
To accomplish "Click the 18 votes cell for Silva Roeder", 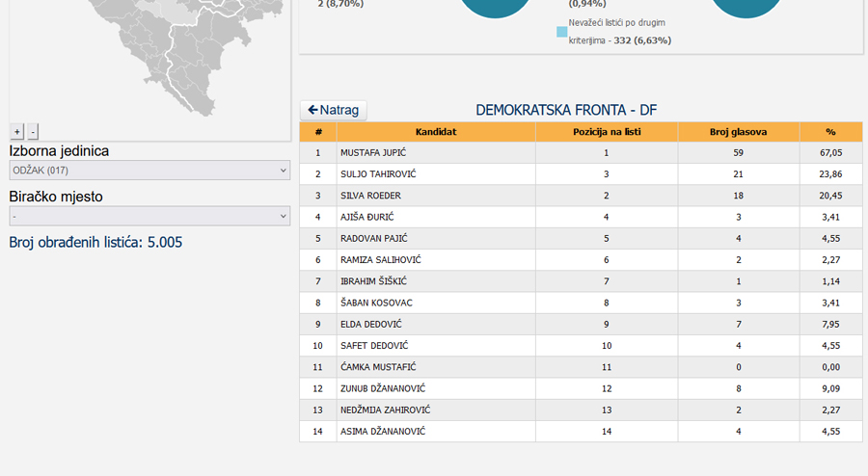I will pos(739,196).
